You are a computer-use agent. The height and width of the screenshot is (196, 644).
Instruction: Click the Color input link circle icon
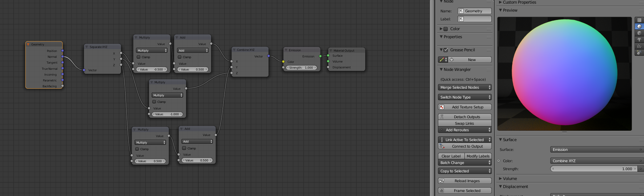(499, 161)
